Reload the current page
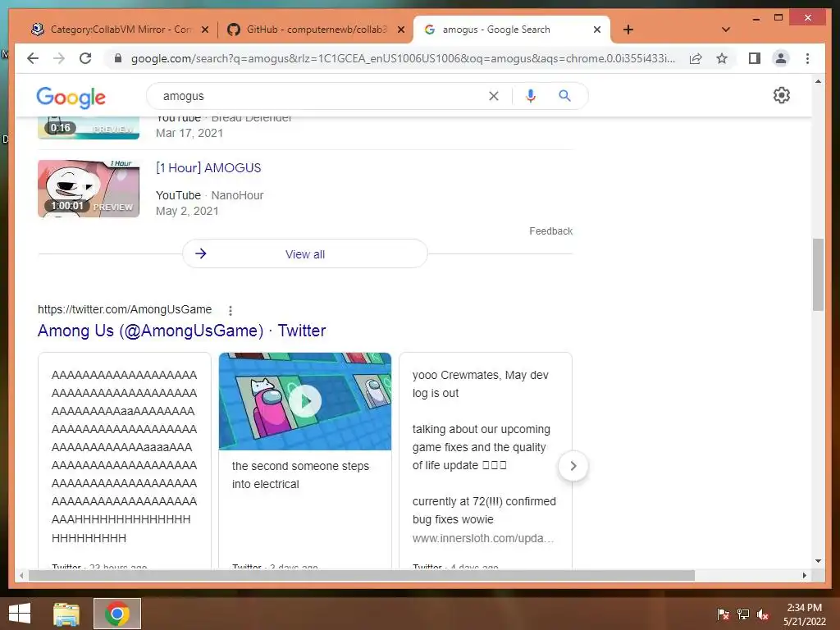840x630 pixels. tap(85, 58)
